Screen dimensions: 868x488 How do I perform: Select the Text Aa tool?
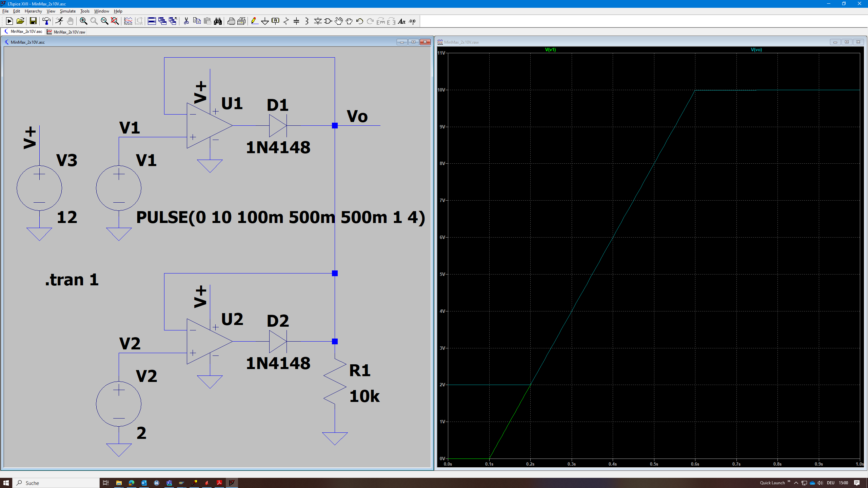[x=402, y=21]
